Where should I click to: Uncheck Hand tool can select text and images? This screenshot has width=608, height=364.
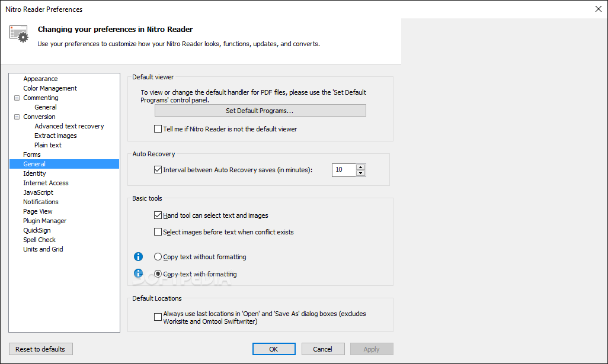158,215
